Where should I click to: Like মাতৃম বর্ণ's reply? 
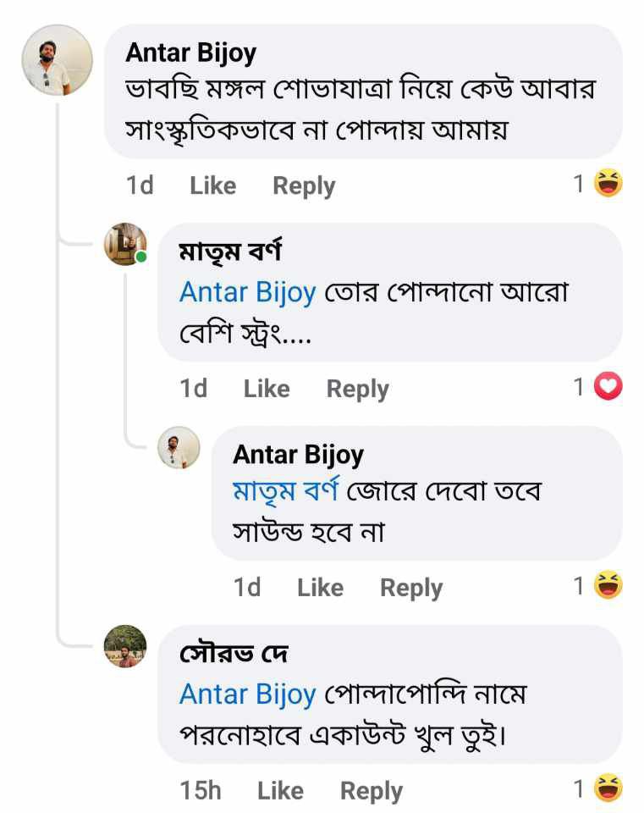[x=267, y=389]
